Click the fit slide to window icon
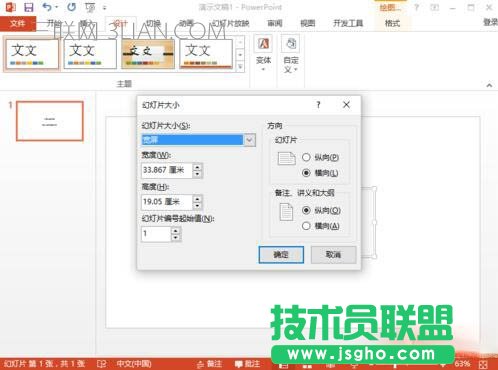 click(x=484, y=364)
